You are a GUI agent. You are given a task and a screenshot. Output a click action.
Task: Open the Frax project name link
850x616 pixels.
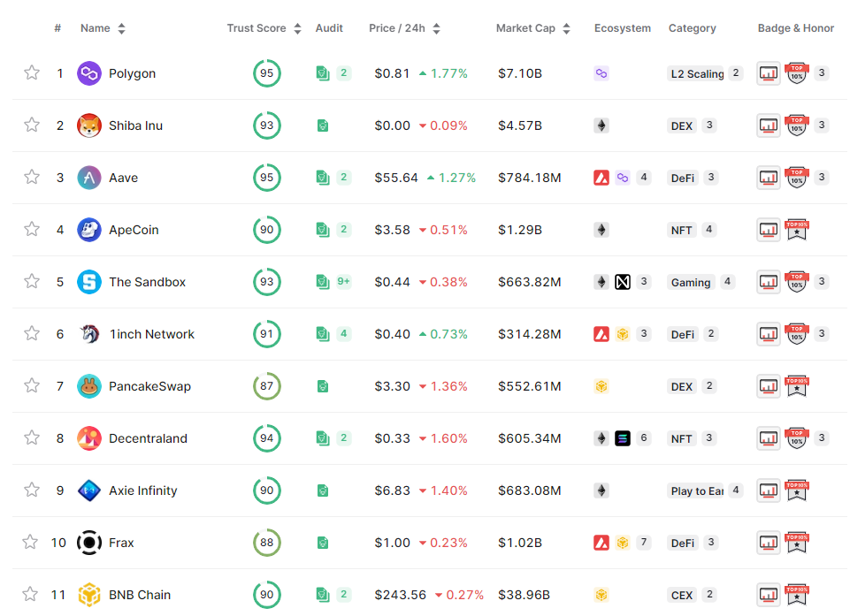121,543
